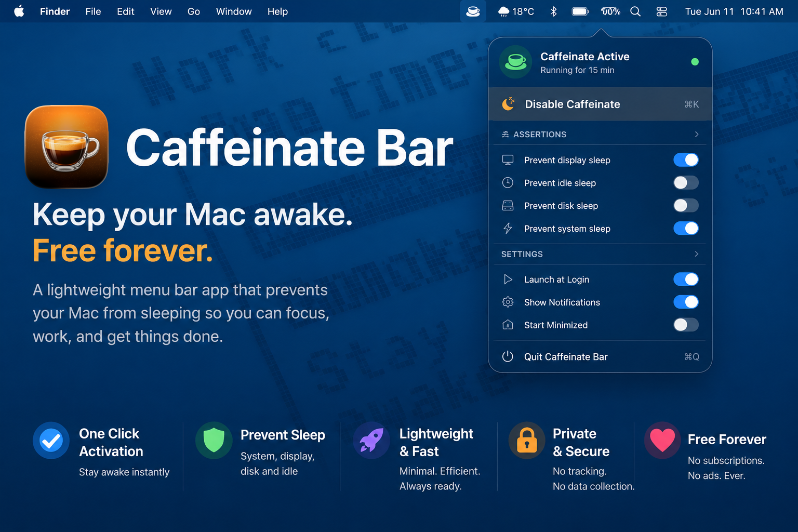Click the weather cloud icon showing 18°C
Viewport: 798px width, 532px height.
click(503, 11)
